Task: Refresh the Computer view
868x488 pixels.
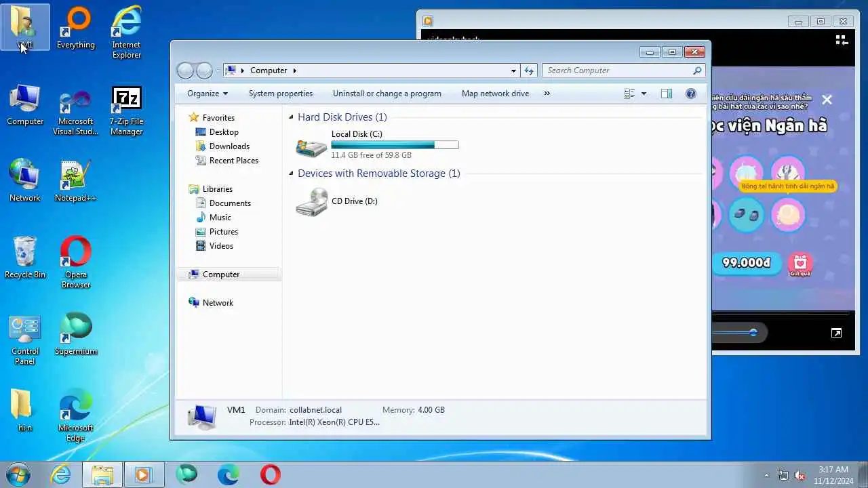Action: coord(529,70)
